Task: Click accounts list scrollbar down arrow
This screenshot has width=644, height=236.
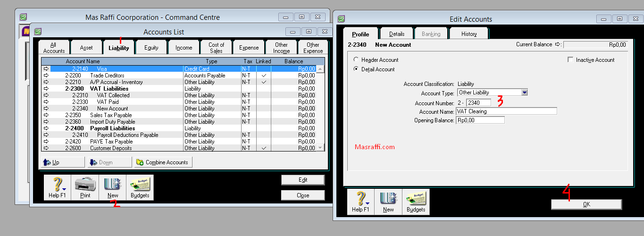Action: (321, 148)
